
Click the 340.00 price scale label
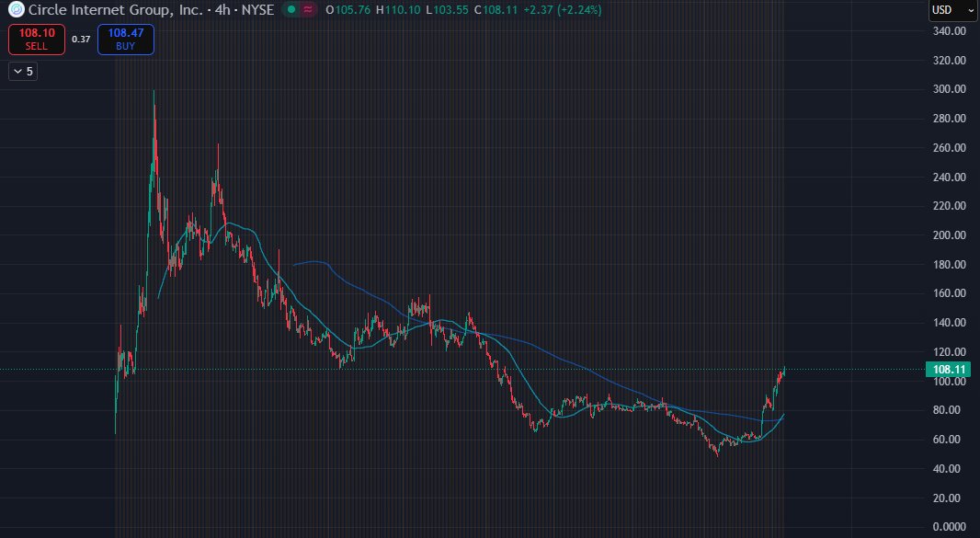pos(949,31)
